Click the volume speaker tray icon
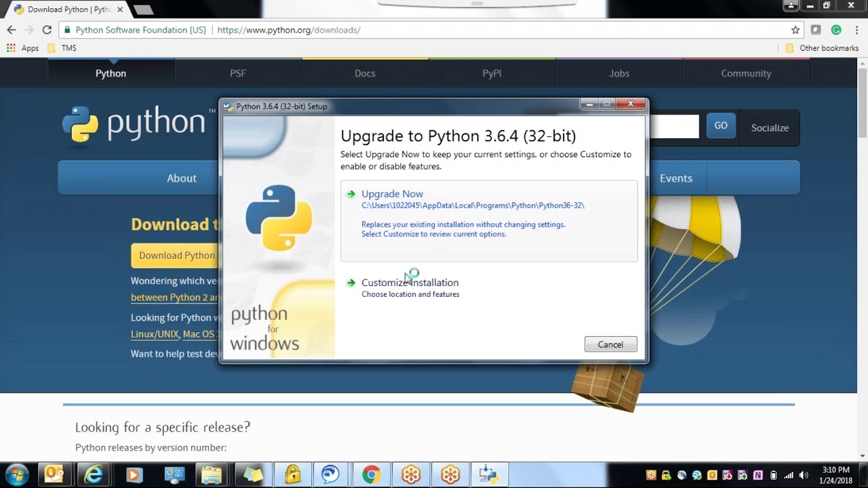The image size is (868, 488). coord(804,475)
